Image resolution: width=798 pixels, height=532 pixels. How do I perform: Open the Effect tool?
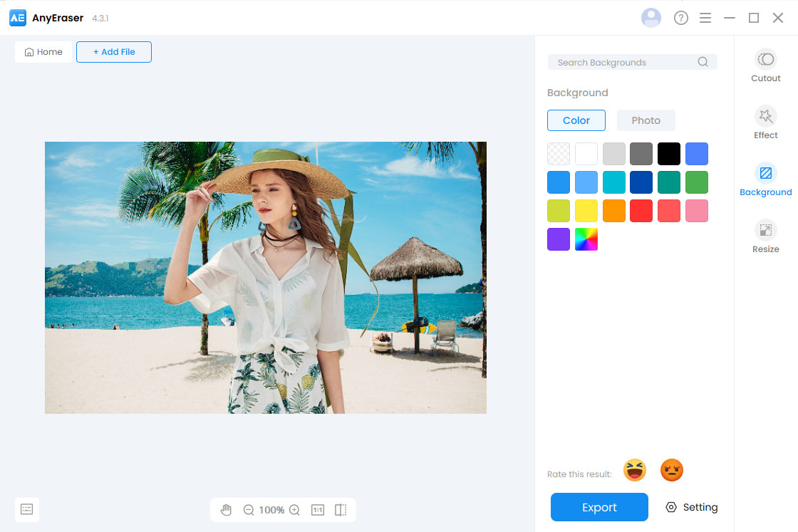click(765, 122)
